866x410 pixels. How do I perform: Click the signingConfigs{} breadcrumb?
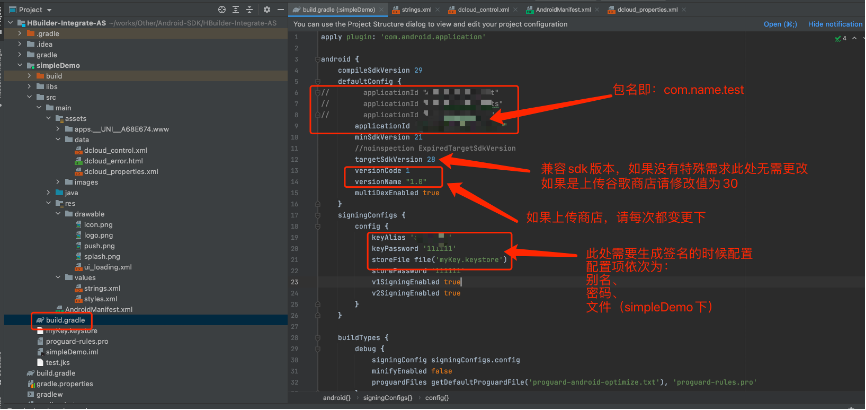[x=387, y=397]
